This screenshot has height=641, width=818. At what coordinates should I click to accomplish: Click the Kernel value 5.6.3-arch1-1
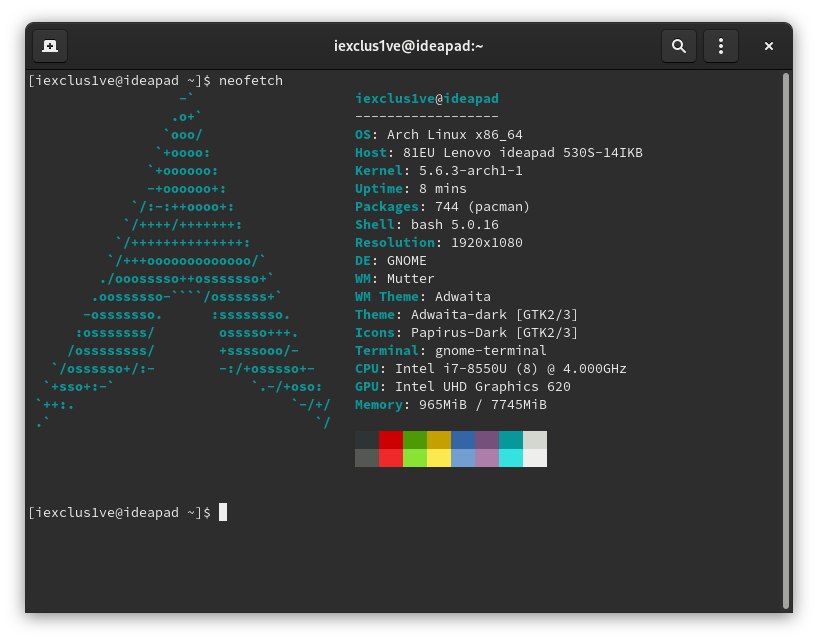pos(471,171)
